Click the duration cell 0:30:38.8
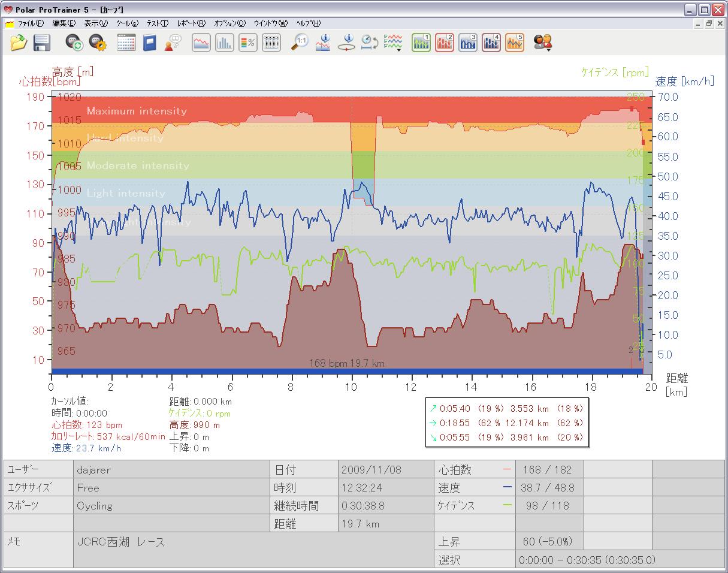 coord(386,505)
